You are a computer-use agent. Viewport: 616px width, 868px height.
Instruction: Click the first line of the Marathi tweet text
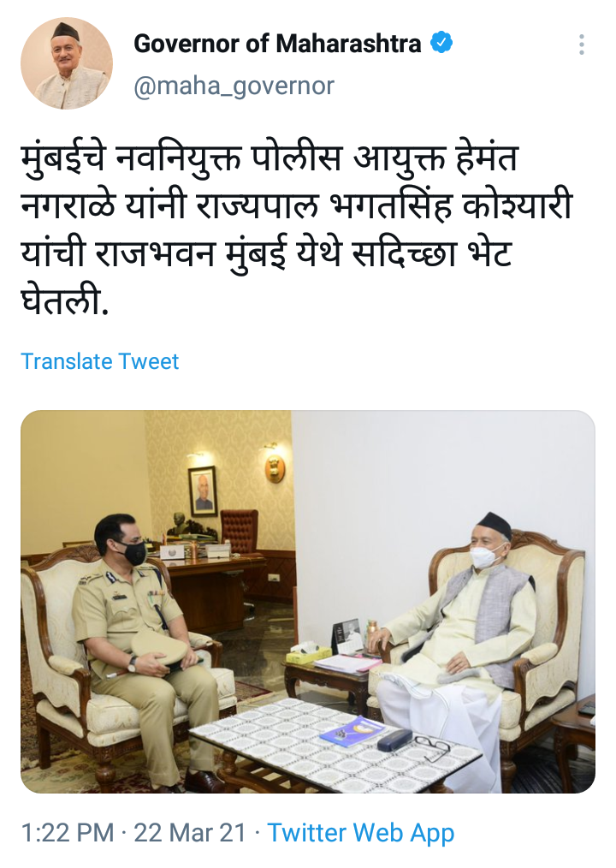click(269, 158)
